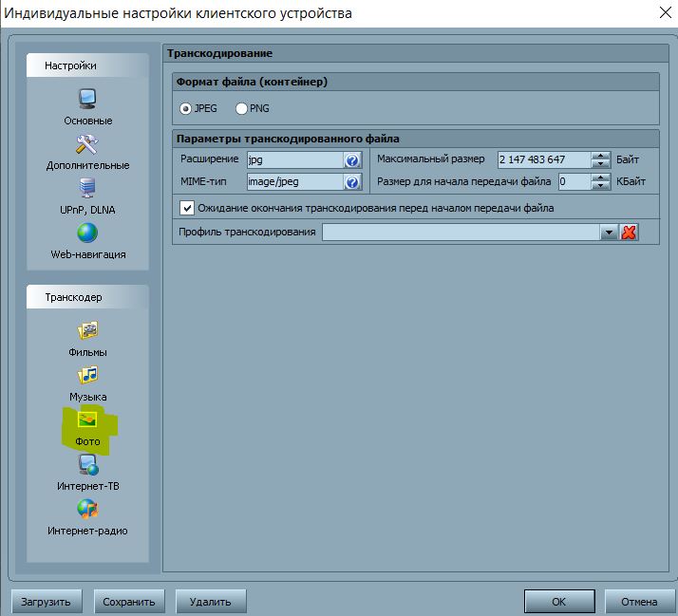Screen dimensions: 678x616
Task: Open the Интернет-радио transcoder icon
Action: tap(87, 510)
